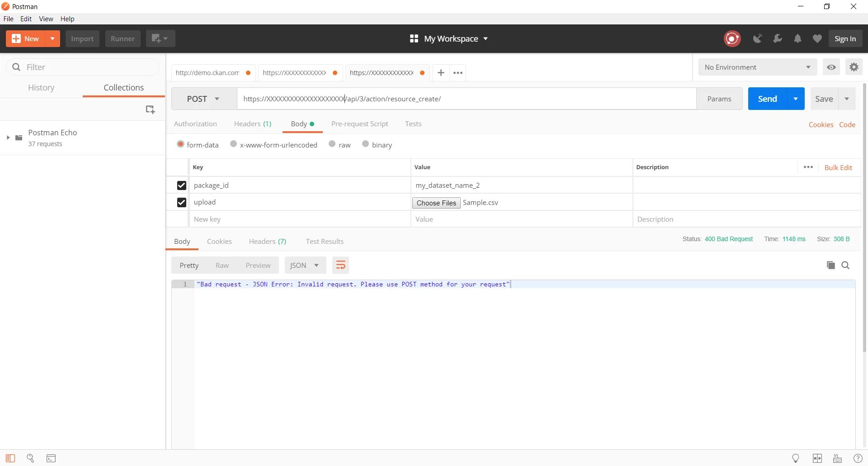Click the environment quick look eye icon

tap(831, 67)
